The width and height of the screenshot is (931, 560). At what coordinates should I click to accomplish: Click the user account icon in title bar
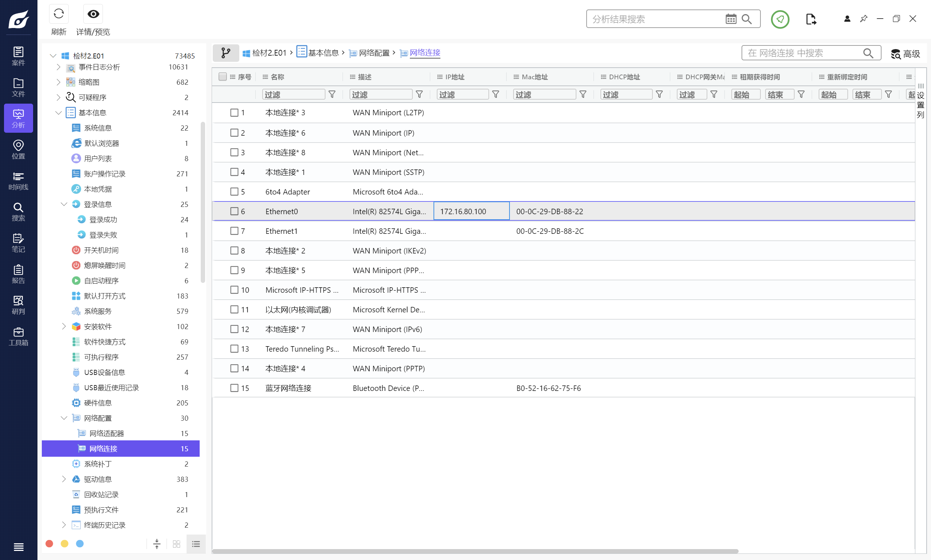[x=847, y=19]
